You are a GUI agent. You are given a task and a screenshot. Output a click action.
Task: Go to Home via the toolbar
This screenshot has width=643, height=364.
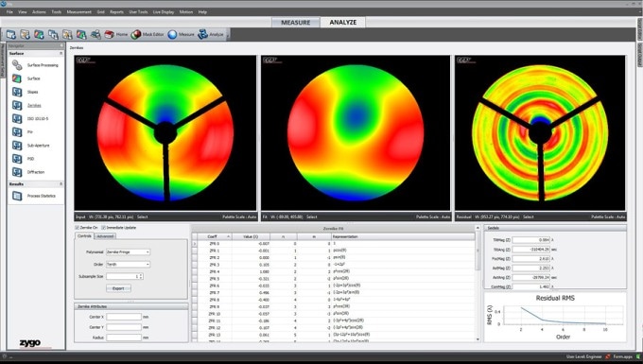[x=116, y=34]
